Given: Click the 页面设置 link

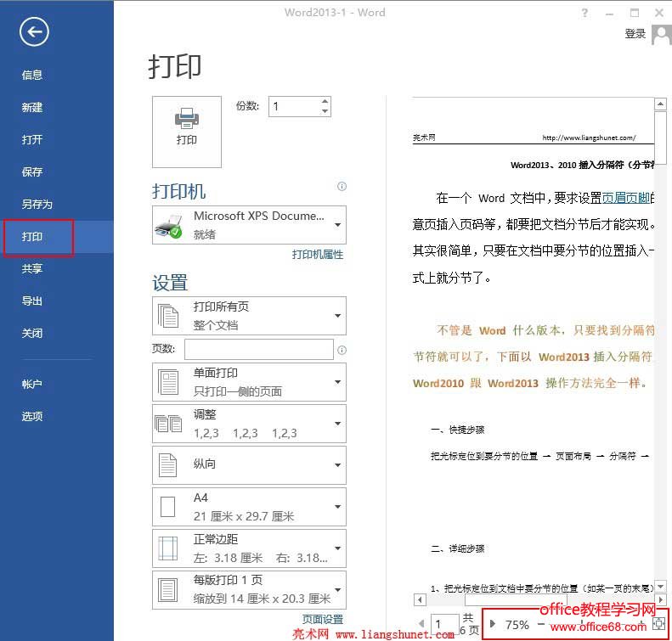Looking at the screenshot, I should [323, 619].
